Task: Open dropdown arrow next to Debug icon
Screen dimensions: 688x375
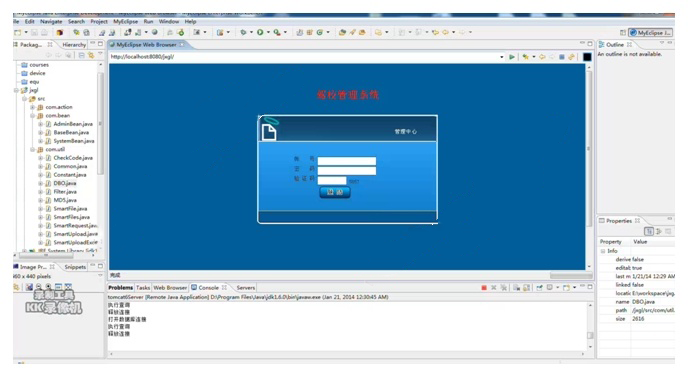Action: 251,32
